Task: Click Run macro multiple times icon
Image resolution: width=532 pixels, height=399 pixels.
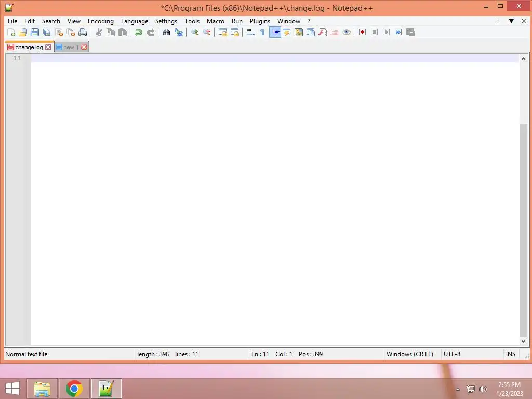Action: pyautogui.click(x=398, y=32)
